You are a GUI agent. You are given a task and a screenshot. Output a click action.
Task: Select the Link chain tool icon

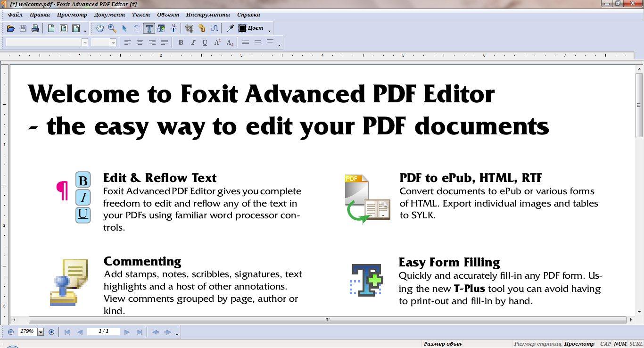pyautogui.click(x=202, y=28)
